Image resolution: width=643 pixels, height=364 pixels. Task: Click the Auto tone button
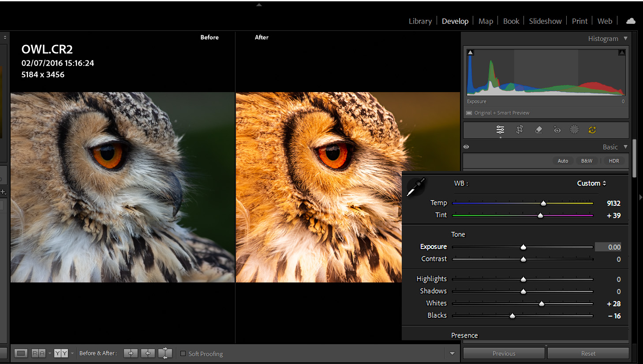(x=563, y=161)
